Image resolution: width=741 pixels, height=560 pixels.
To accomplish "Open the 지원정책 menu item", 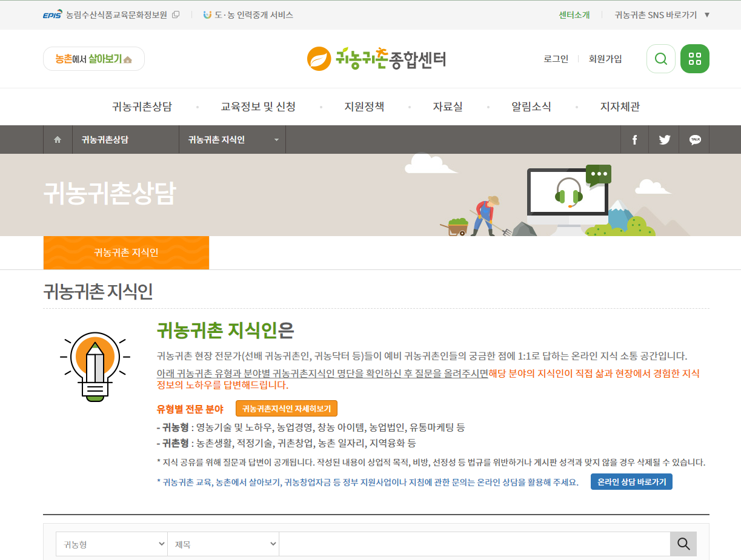I will click(x=364, y=107).
